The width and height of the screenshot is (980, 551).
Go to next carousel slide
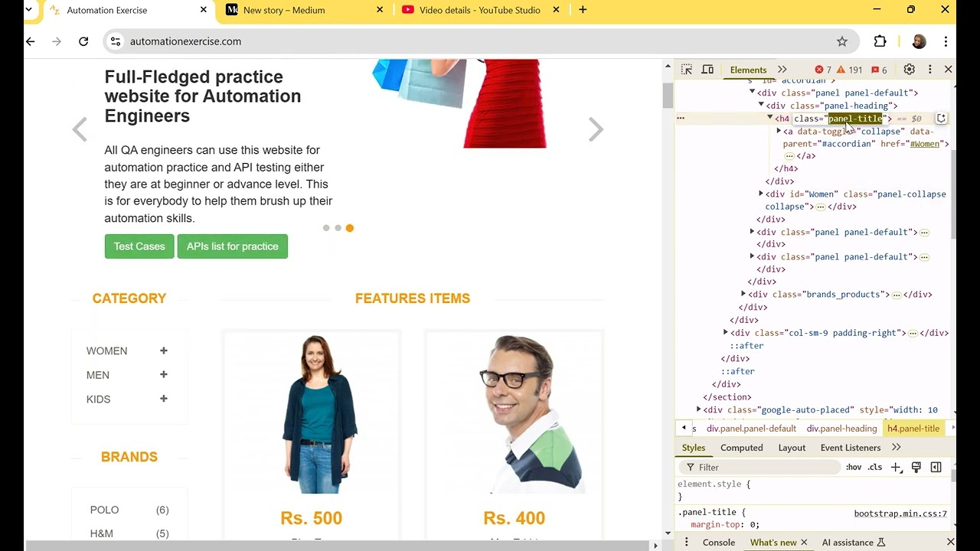pos(596,129)
